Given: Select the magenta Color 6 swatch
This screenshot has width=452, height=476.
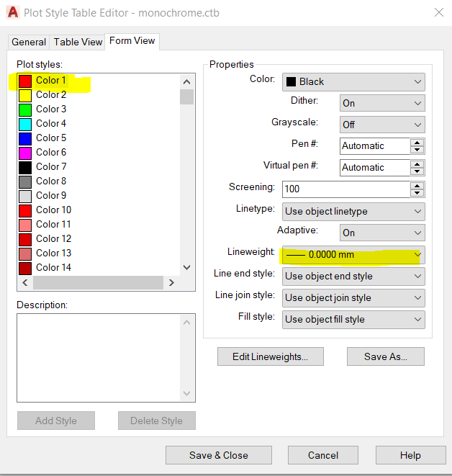Looking at the screenshot, I should [25, 153].
